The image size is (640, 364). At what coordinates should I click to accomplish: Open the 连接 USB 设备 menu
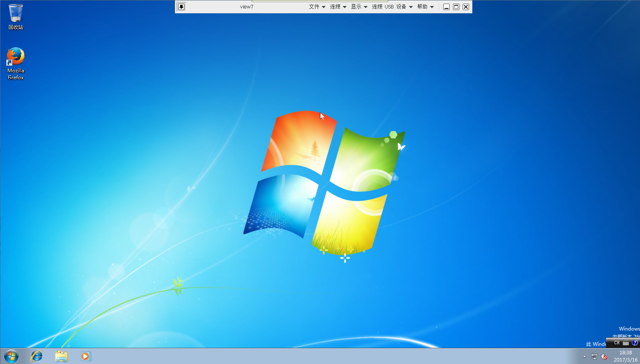[x=392, y=7]
